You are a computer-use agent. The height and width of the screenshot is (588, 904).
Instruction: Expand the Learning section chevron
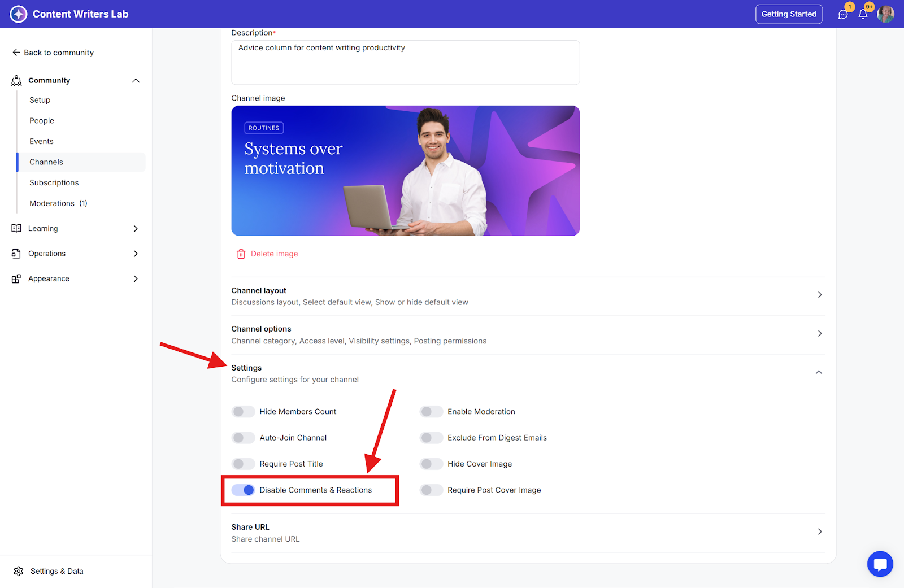pyautogui.click(x=136, y=229)
